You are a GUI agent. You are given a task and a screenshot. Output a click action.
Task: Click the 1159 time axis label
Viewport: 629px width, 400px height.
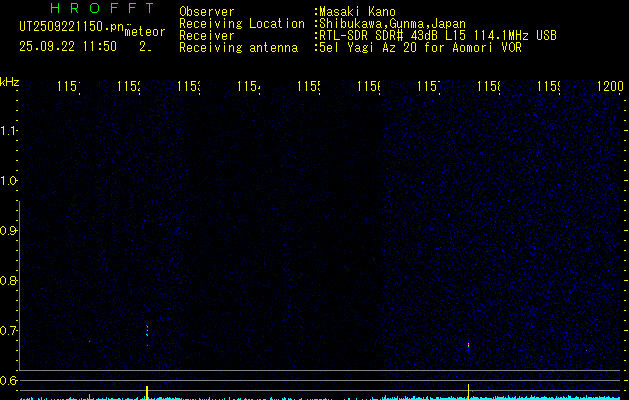point(549,86)
